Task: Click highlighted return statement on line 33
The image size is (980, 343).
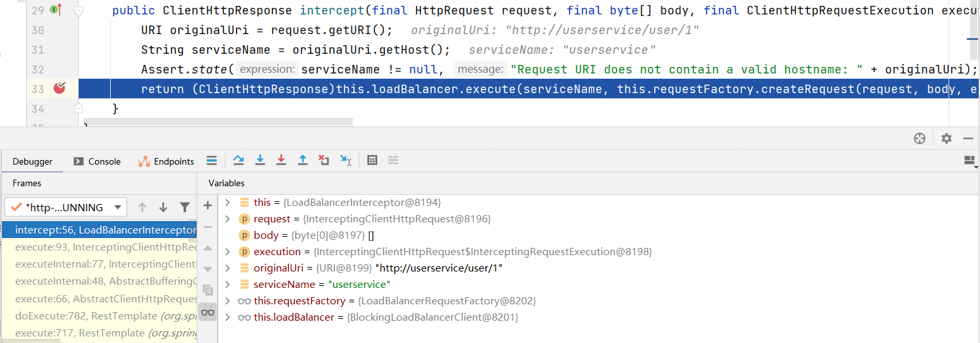Action: pyautogui.click(x=528, y=89)
